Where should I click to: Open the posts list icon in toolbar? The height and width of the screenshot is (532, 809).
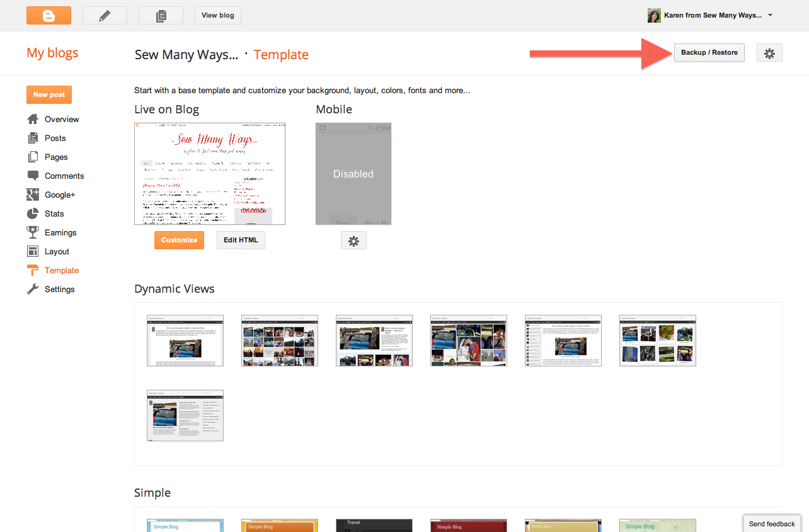[161, 15]
